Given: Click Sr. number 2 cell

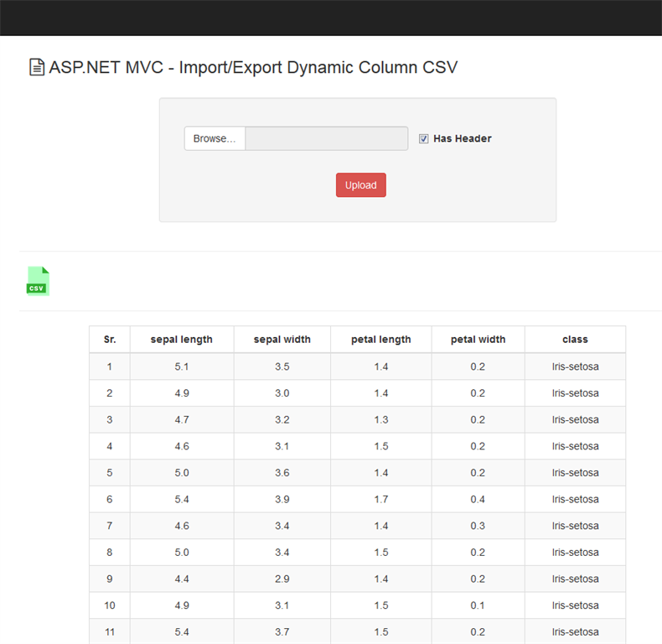Looking at the screenshot, I should [110, 393].
